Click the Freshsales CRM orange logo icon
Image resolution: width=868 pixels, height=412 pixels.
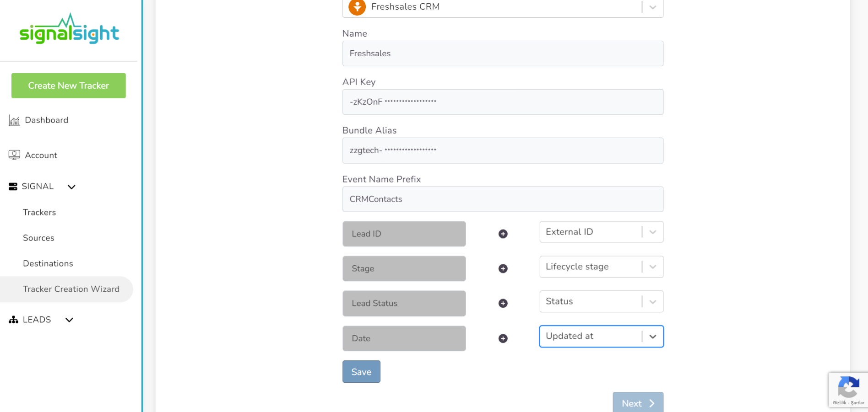tap(357, 7)
